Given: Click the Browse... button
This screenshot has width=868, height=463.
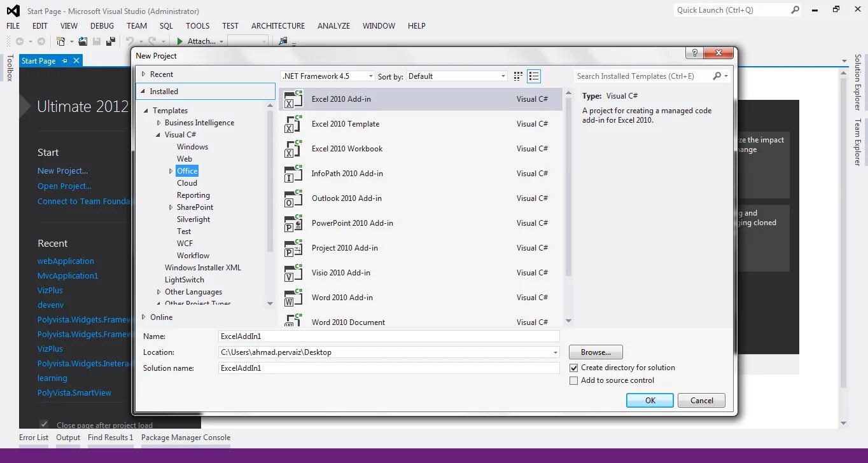Looking at the screenshot, I should tap(596, 352).
